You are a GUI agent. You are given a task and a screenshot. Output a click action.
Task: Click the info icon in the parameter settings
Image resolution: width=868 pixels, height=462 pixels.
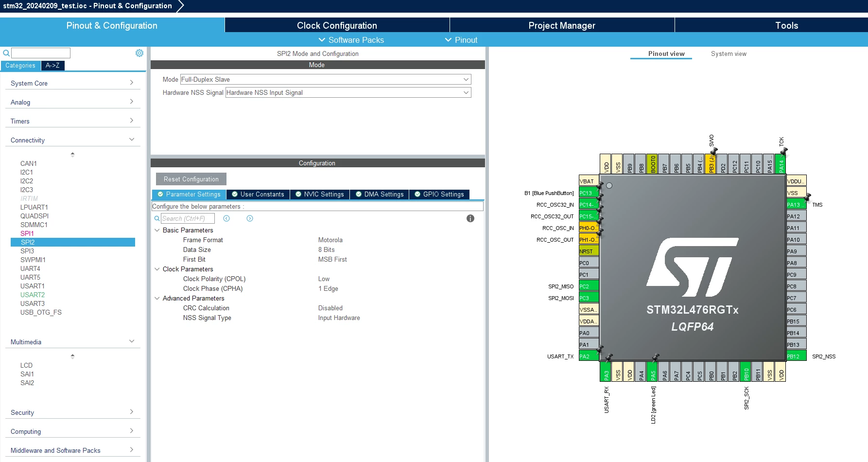tap(470, 218)
